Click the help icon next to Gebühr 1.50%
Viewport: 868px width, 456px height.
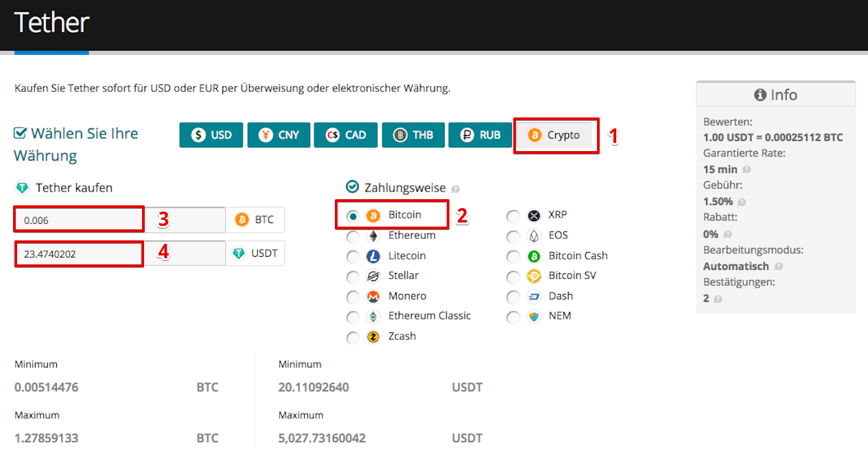pyautogui.click(x=741, y=203)
